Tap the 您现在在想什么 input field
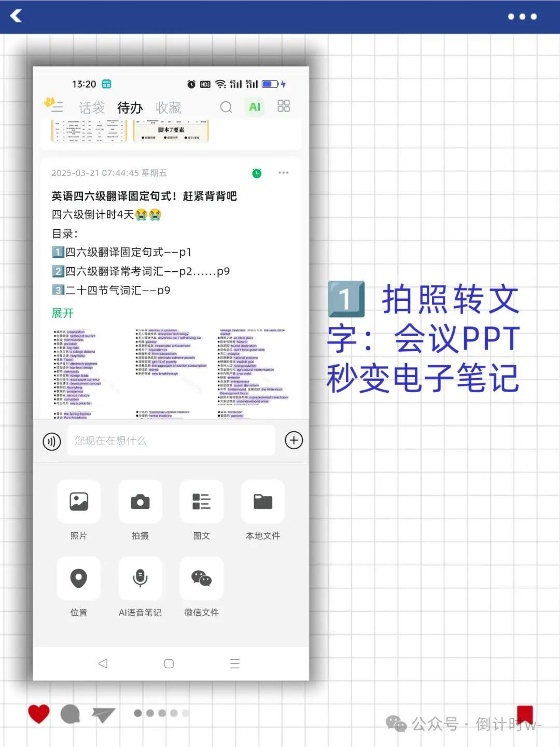The width and height of the screenshot is (560, 747). pyautogui.click(x=171, y=441)
